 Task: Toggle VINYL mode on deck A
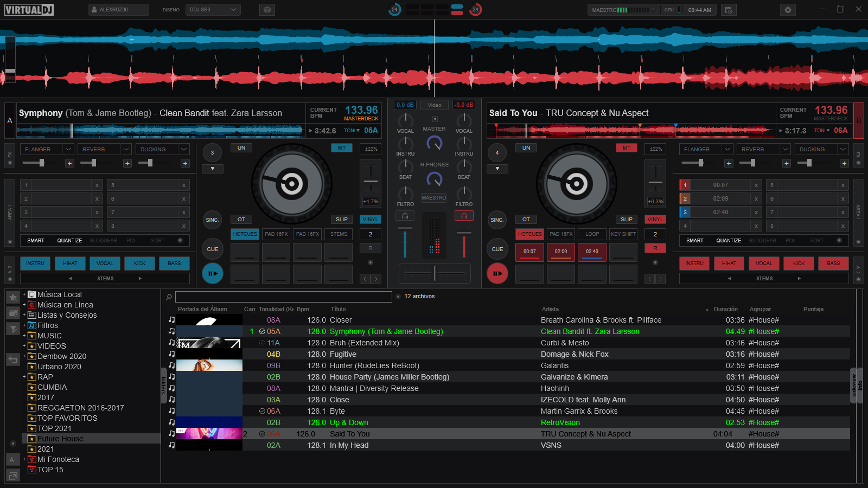(371, 220)
